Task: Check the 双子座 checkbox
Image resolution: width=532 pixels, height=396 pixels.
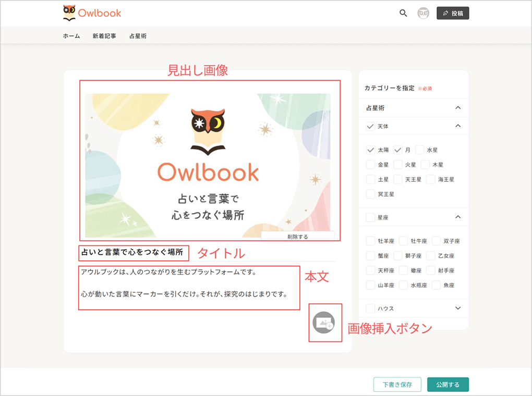Action: 436,241
